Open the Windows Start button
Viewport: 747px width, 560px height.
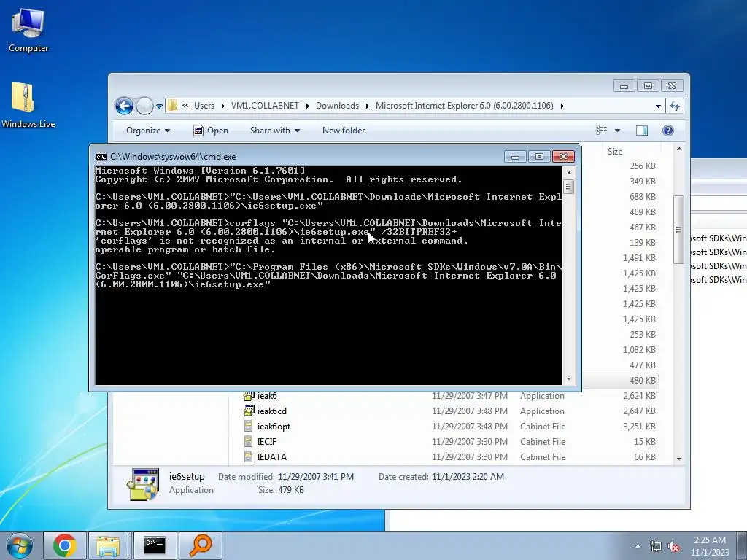(x=20, y=545)
